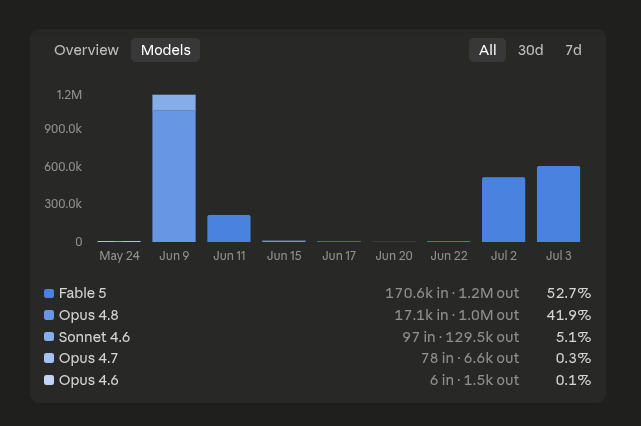
Task: Click the Opus 4.7 color swatch
Action: 49,359
